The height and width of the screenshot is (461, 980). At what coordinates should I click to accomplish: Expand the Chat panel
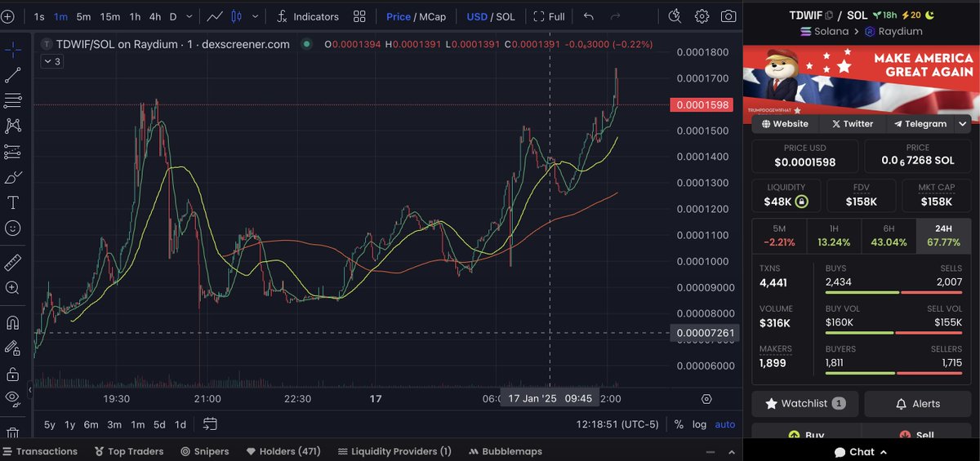861,452
